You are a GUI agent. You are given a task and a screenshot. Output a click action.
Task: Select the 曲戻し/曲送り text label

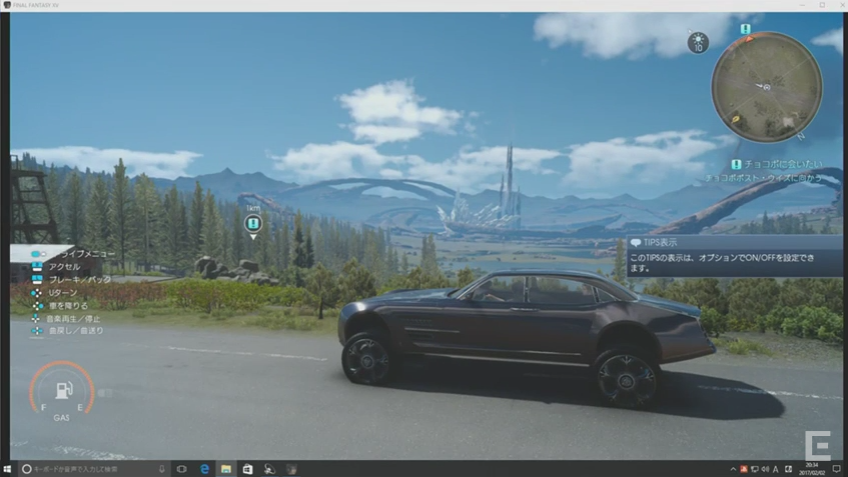point(76,330)
